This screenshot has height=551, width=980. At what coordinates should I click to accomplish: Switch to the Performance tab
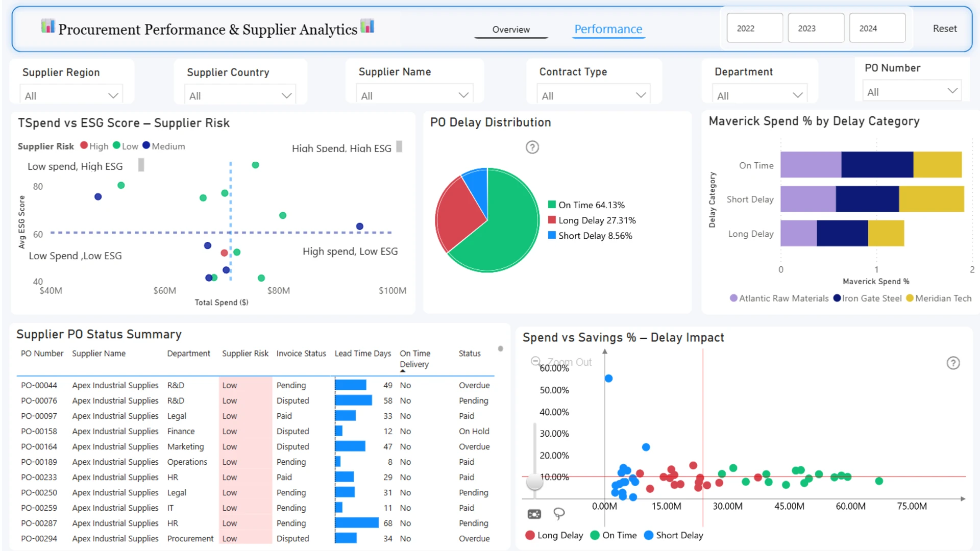[608, 30]
